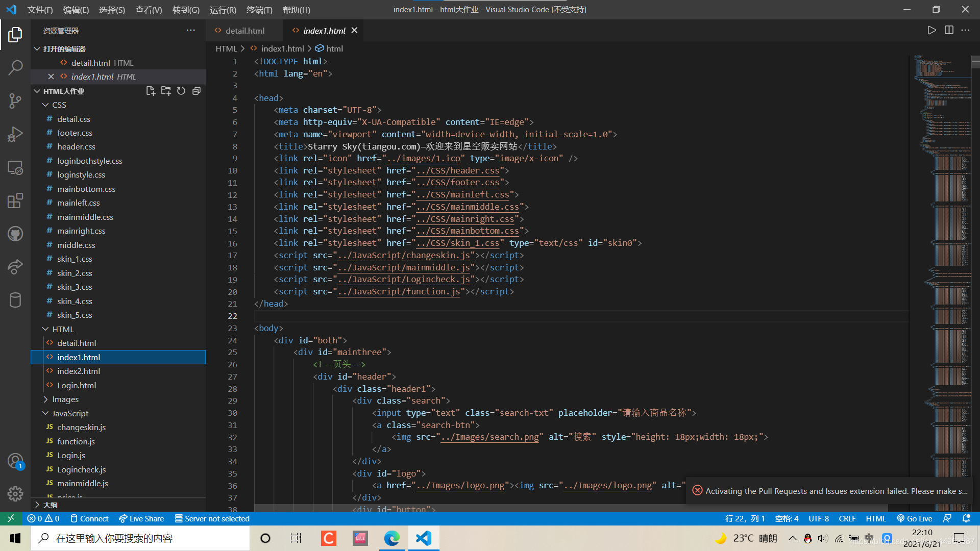This screenshot has width=980, height=551.
Task: Expand the 大纲 section in sidebar
Action: [51, 506]
